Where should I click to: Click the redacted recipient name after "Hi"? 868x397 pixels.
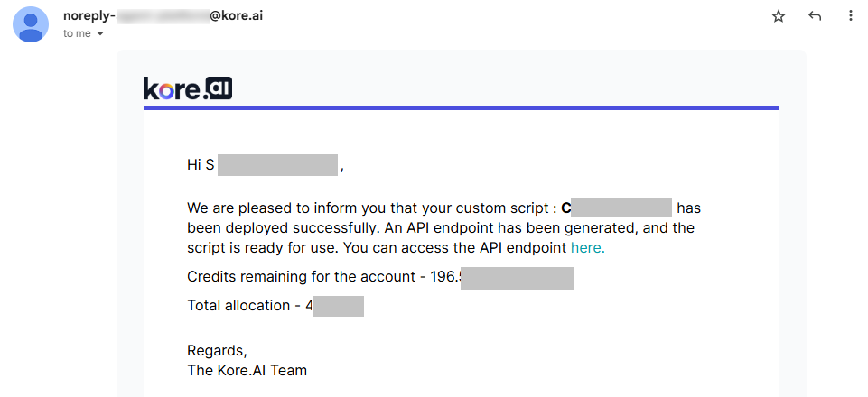click(277, 165)
